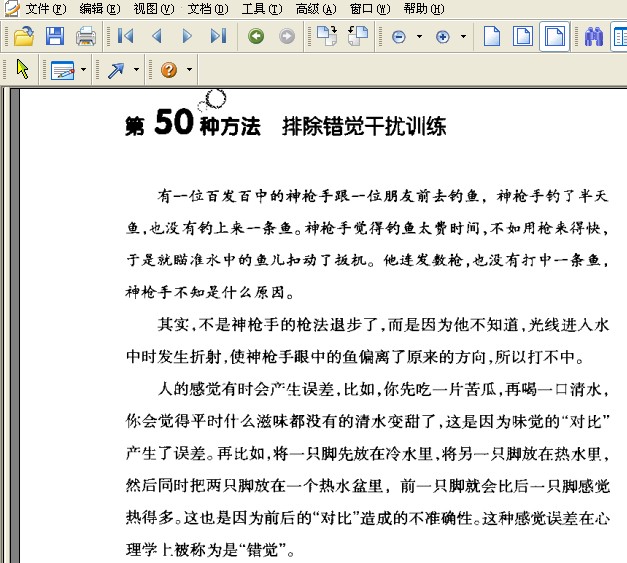Click the line starting 神枪手不知是什么原因

pyautogui.click(x=210, y=292)
